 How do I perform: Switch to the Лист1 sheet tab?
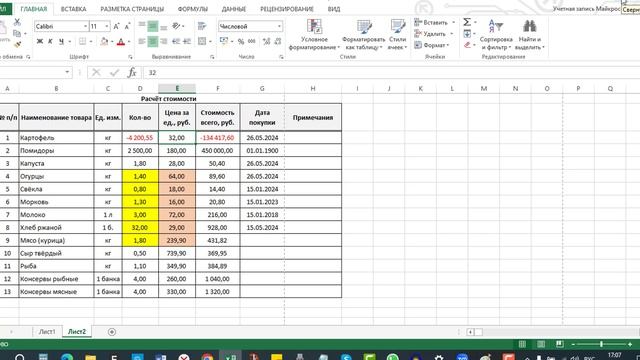pos(47,332)
